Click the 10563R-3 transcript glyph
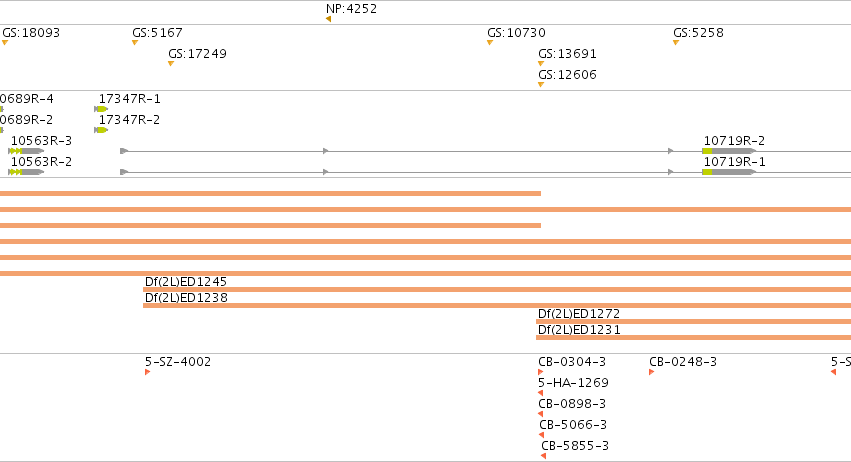The image size is (851, 462). [26, 151]
